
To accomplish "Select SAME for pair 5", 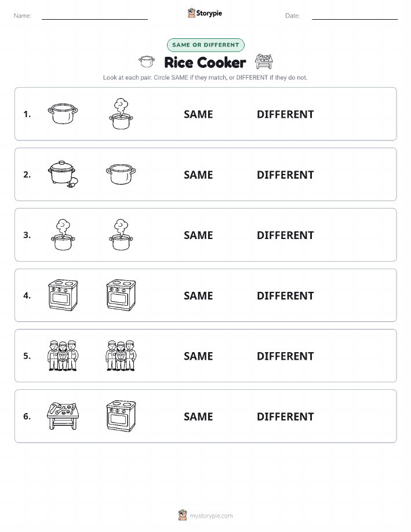I will 198,356.
